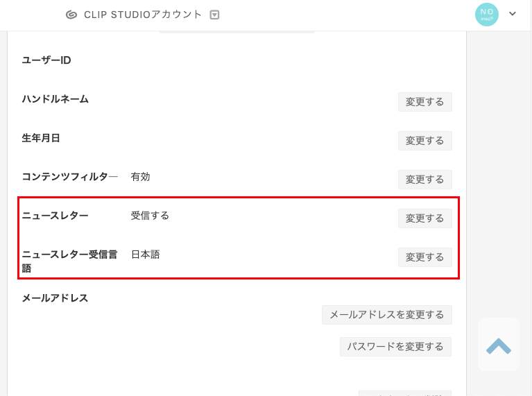532x396 pixels.
Task: Click the scroll-to-top arrow icon
Action: pos(499,344)
